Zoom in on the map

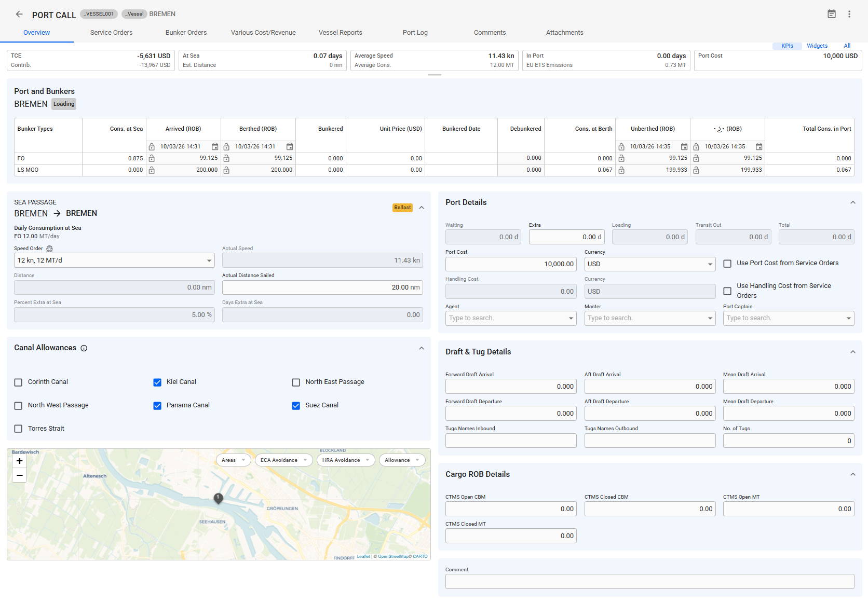tap(19, 461)
